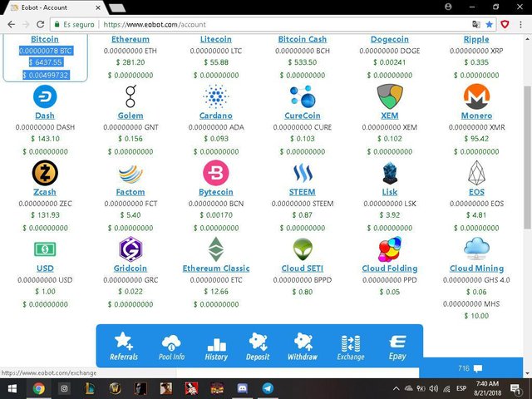Open the Dash text link
The width and height of the screenshot is (532, 399).
45,116
